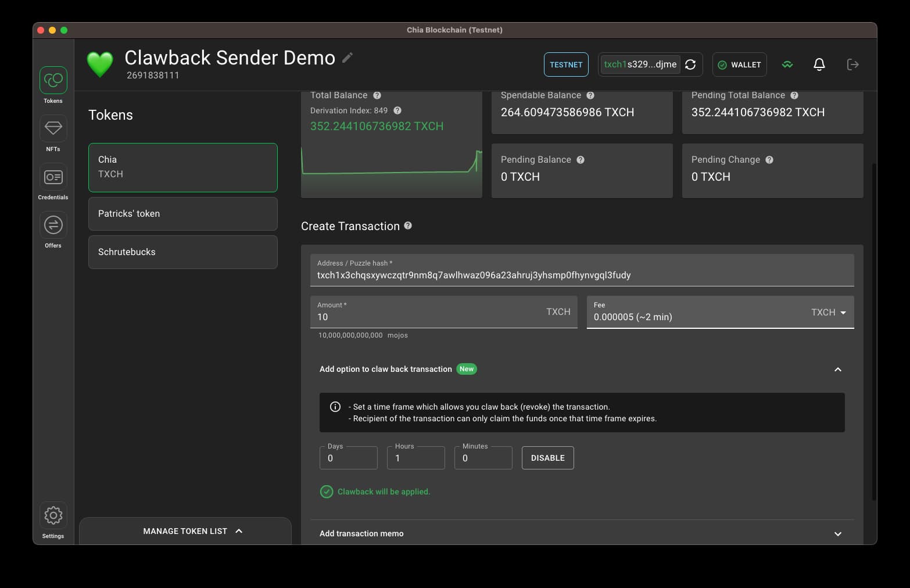The width and height of the screenshot is (910, 588).
Task: Click the refresh address icon
Action: click(x=690, y=64)
